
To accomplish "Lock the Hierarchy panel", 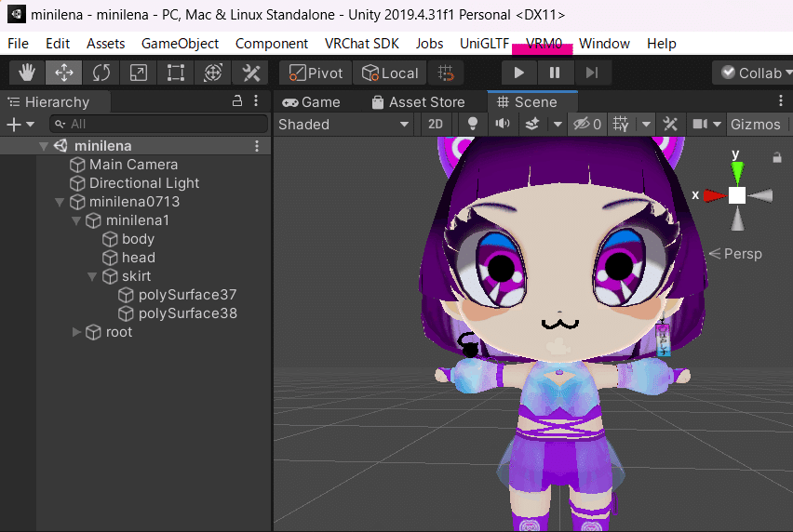I will [x=236, y=100].
